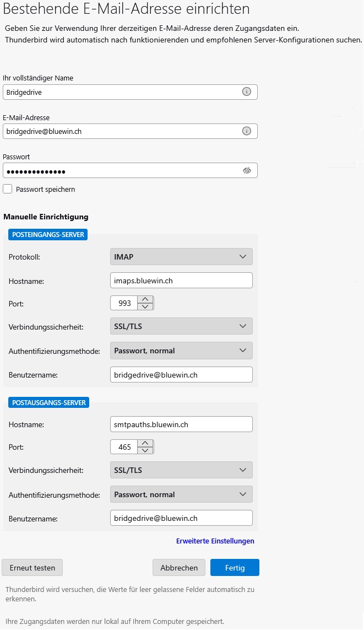Decrease incoming server port 993
Image resolution: width=364 pixels, height=630 pixels.
(145, 307)
